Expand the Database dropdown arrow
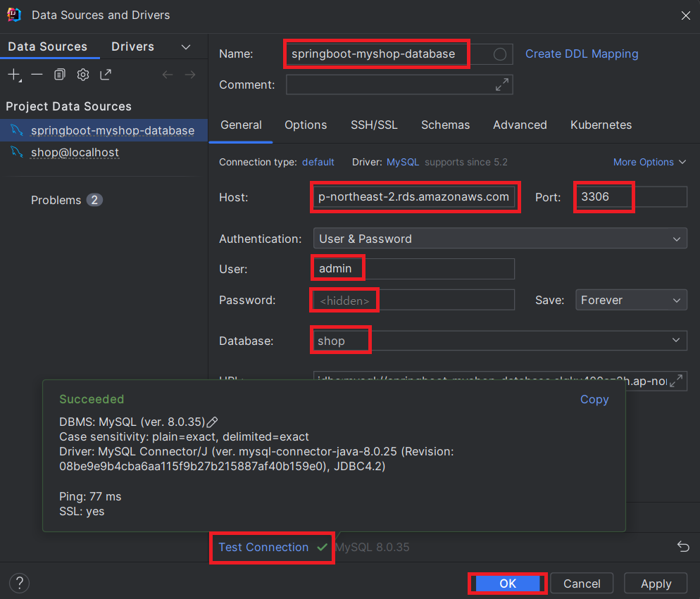The image size is (700, 599). coord(676,340)
